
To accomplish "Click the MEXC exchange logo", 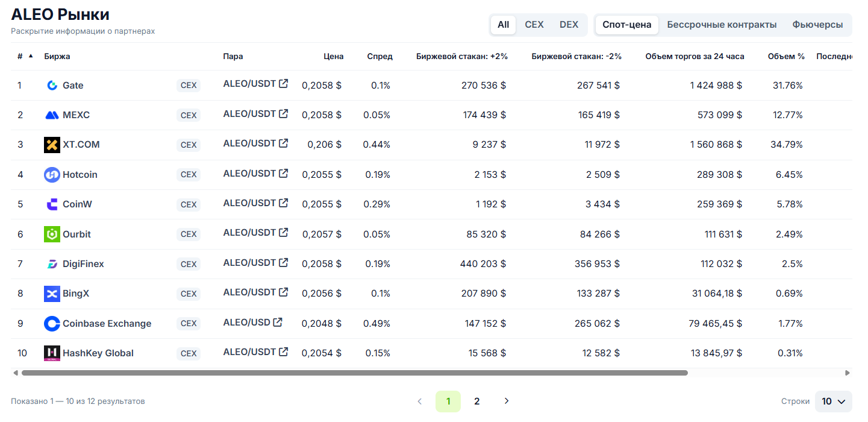I will 52,115.
